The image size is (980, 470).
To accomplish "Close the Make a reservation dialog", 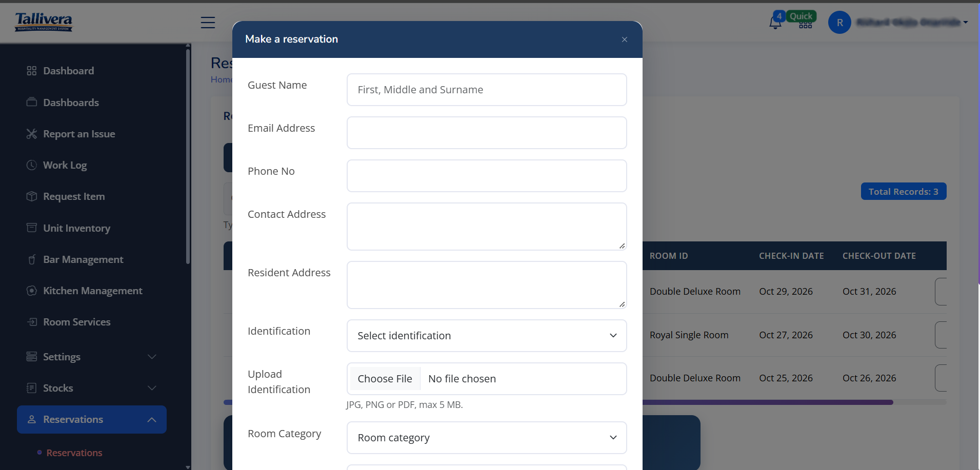I will 624,39.
